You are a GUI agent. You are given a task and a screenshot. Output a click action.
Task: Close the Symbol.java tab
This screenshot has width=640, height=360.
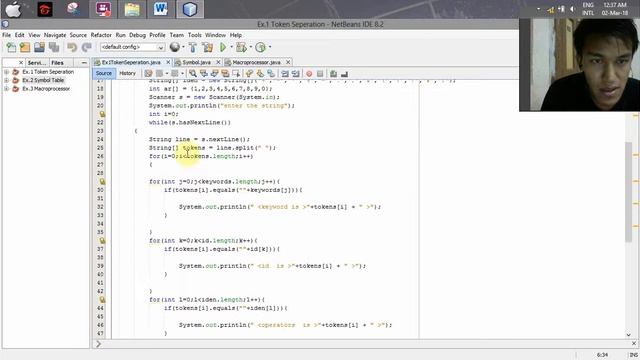click(x=218, y=62)
